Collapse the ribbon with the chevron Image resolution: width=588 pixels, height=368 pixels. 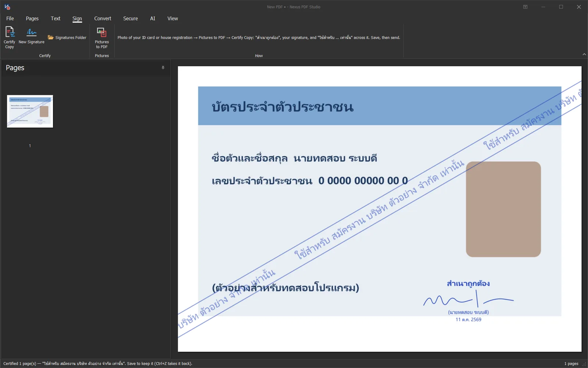click(584, 54)
